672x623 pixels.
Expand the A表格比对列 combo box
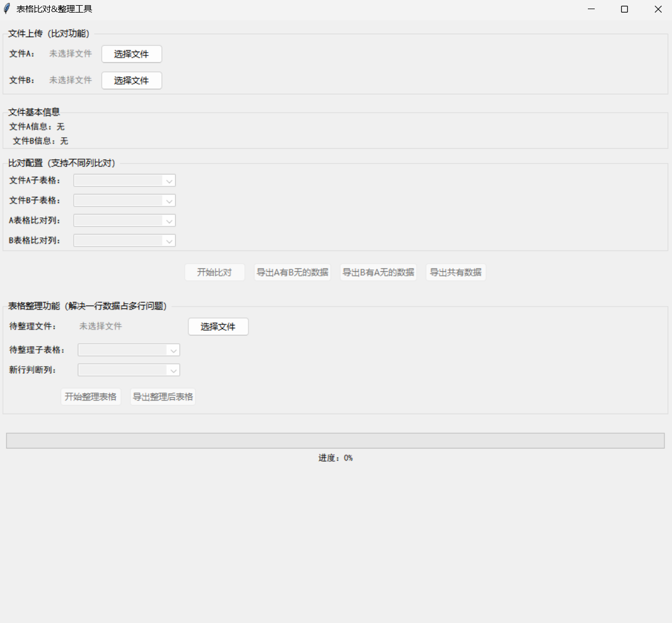125,221
